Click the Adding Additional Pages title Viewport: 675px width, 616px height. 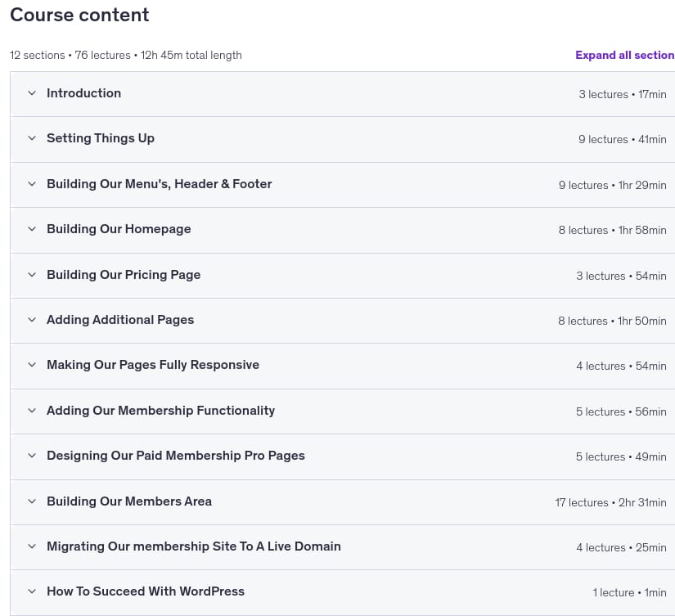[120, 320]
